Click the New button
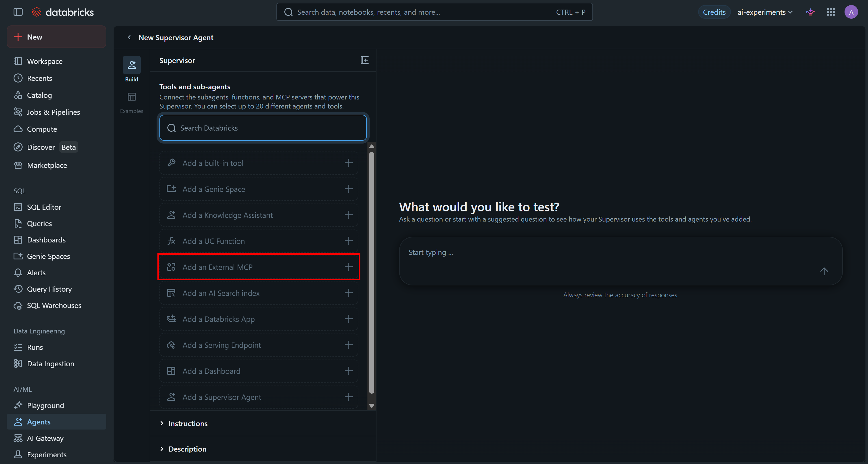Image resolution: width=868 pixels, height=464 pixels. [56, 37]
